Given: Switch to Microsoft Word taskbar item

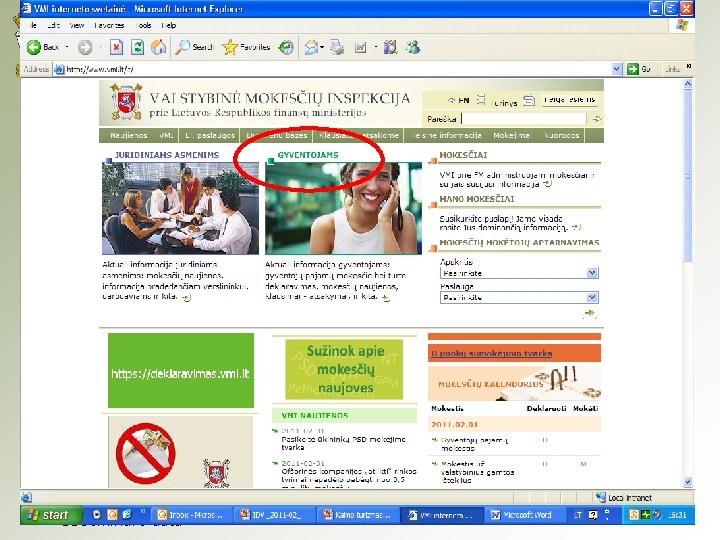Looking at the screenshot, I should (x=523, y=515).
